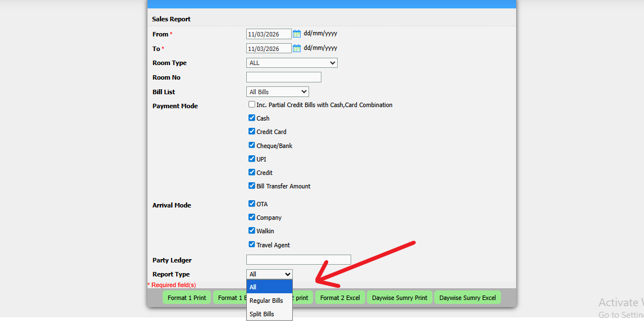Screen dimensions: 644x323
Task: Click the Room No input field
Action: (x=283, y=77)
